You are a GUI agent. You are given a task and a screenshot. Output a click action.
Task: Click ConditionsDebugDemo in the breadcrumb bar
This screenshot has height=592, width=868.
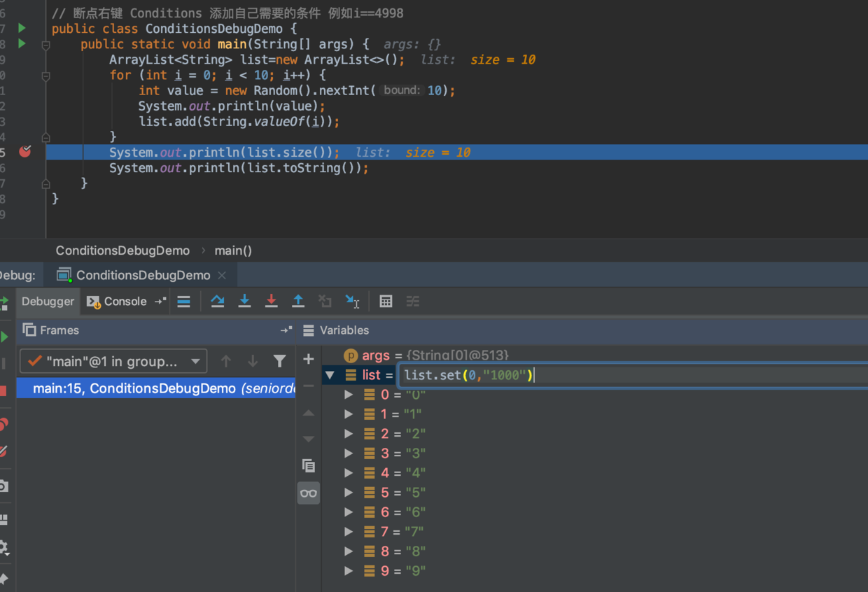pos(122,251)
